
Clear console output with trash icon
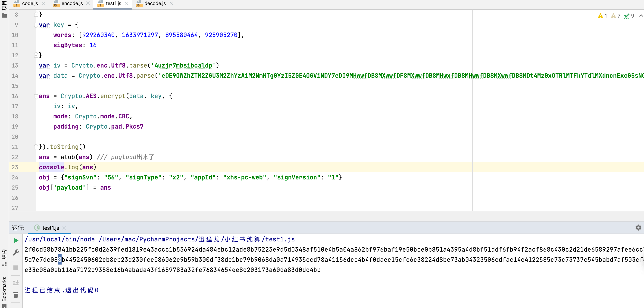pyautogui.click(x=16, y=295)
